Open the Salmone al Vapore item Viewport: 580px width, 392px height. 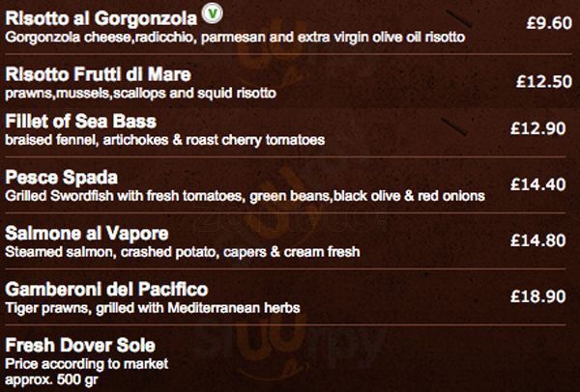[x=88, y=234]
